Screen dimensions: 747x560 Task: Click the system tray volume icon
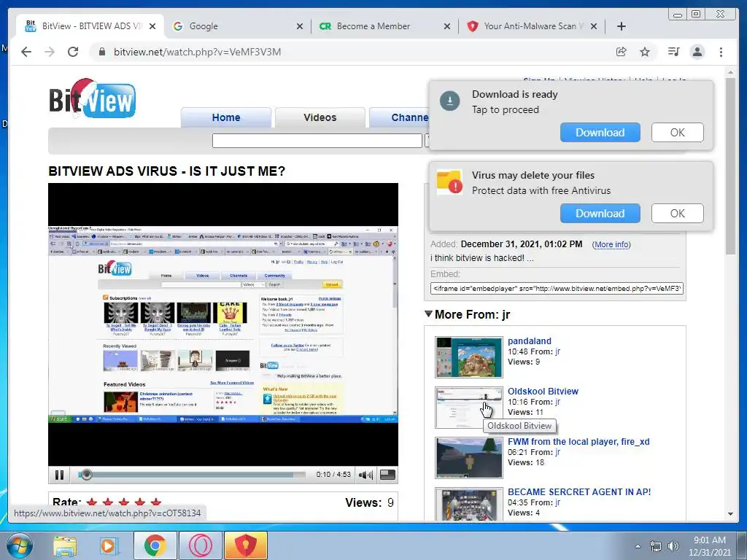673,546
